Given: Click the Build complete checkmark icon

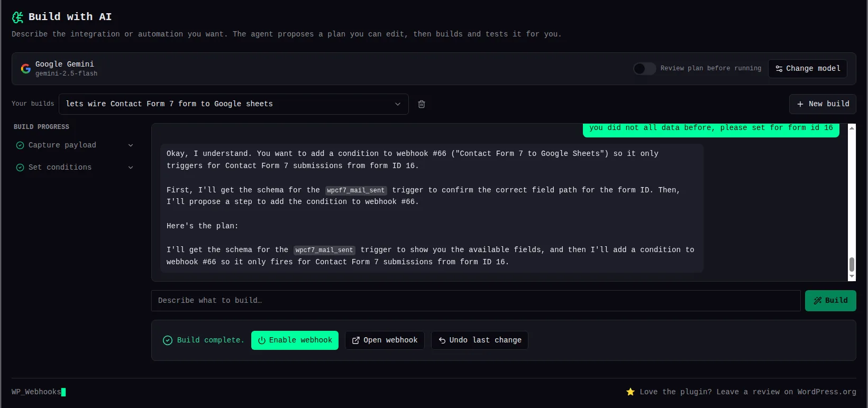Looking at the screenshot, I should tap(168, 340).
